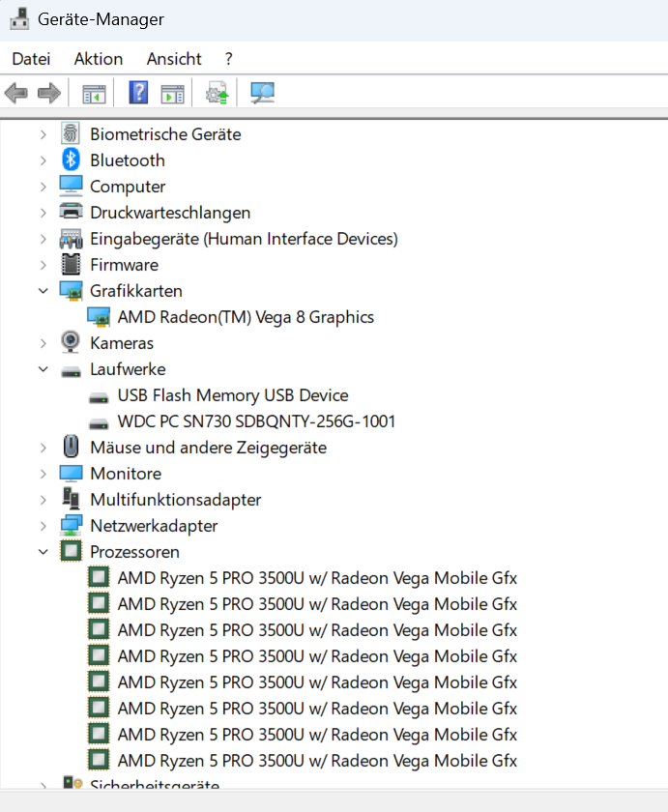Expand the Eingabegeräte (Human Interface Devices) node
668x812 pixels.
[44, 239]
